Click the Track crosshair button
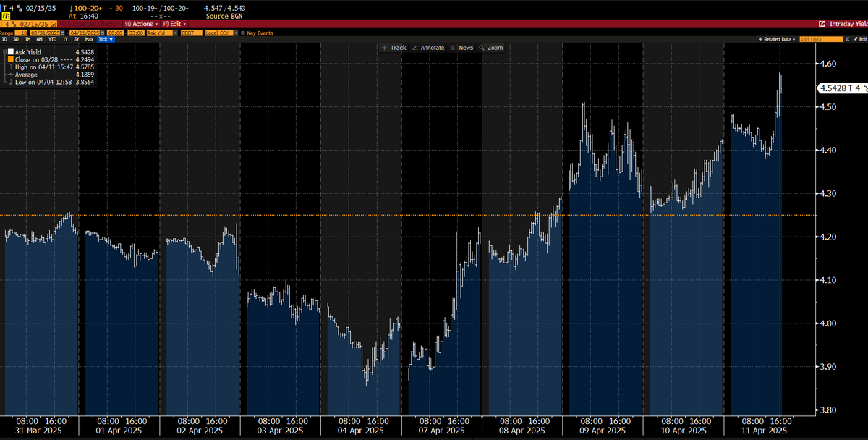Image resolution: width=868 pixels, height=440 pixels. coord(393,48)
